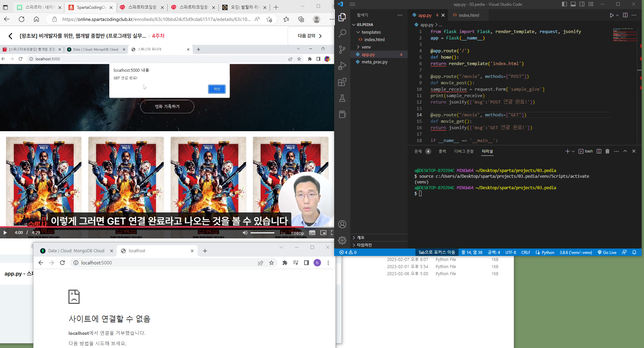The image size is (644, 348).
Task: Open the Accounts icon in the activity bar
Action: point(342,224)
